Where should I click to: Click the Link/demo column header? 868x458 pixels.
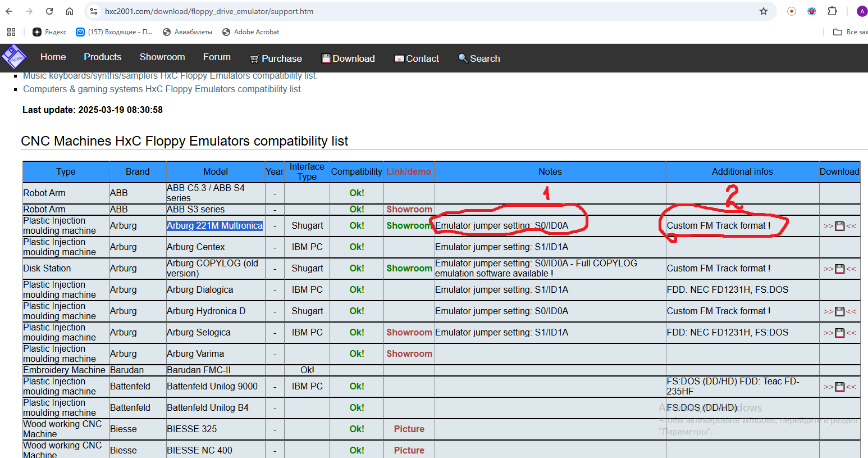pos(409,171)
